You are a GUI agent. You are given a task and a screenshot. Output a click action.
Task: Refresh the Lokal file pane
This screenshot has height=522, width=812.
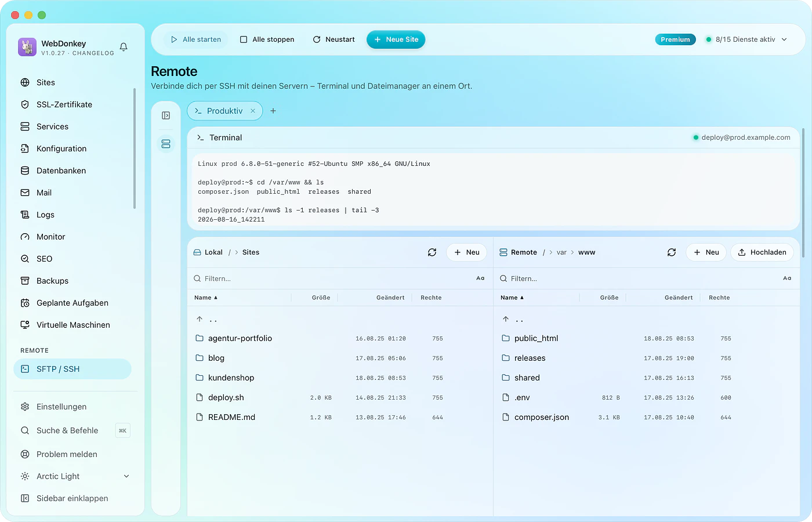pos(432,252)
